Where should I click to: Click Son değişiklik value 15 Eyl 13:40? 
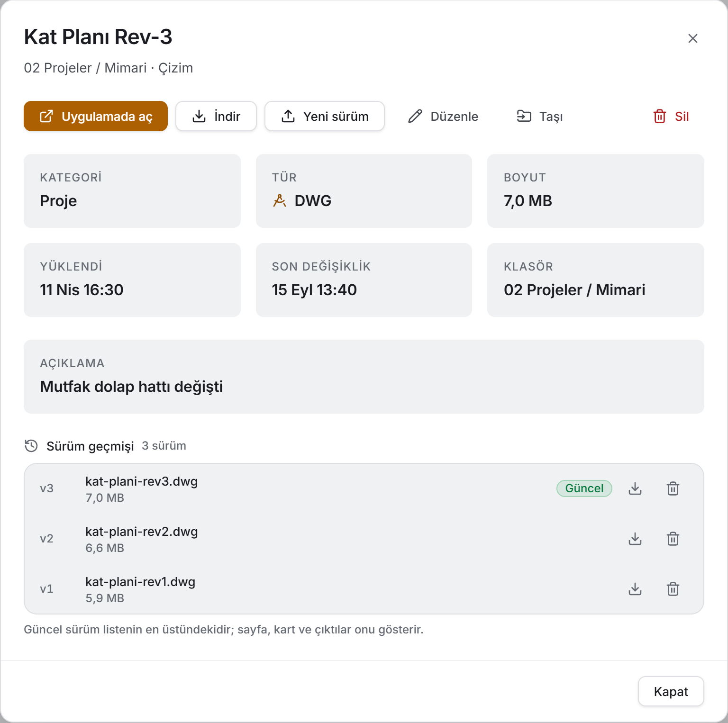[x=314, y=290]
